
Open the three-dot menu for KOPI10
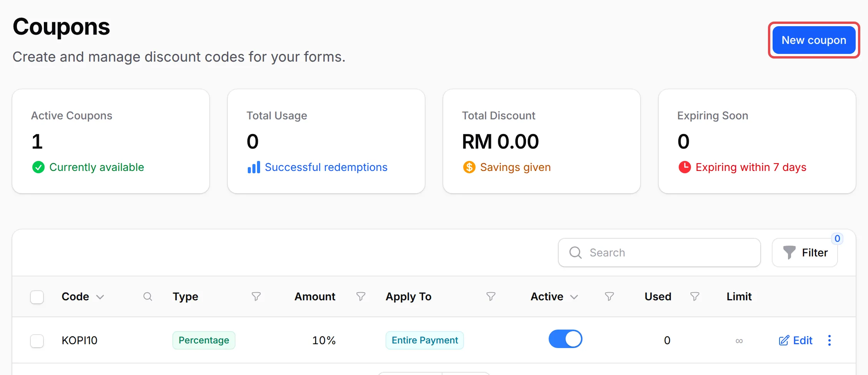click(830, 340)
